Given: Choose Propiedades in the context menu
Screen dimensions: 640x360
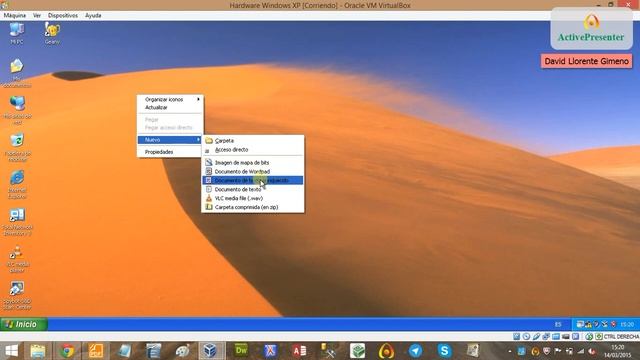Looking at the screenshot, I should click(x=170, y=152).
